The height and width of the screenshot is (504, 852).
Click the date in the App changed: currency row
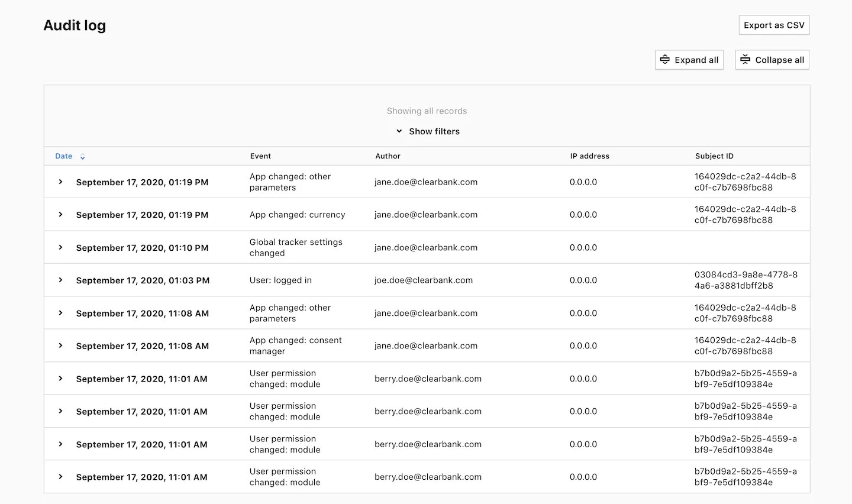pyautogui.click(x=142, y=215)
